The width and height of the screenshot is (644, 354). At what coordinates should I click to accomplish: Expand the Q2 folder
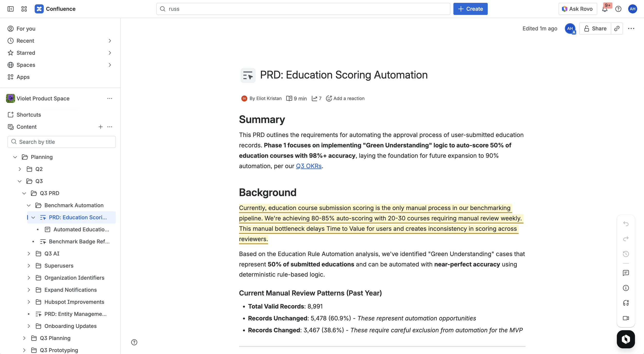click(20, 169)
